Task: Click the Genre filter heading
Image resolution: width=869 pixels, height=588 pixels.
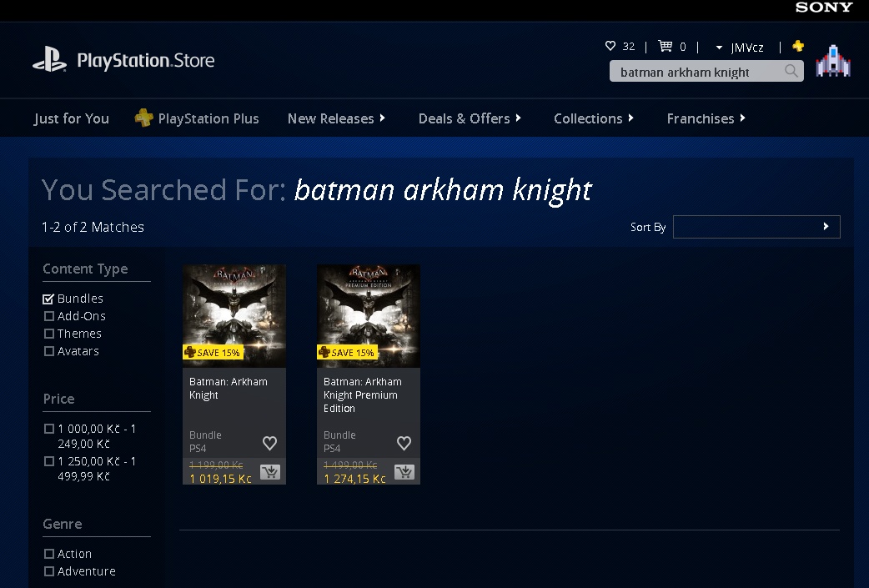Action: tap(62, 524)
